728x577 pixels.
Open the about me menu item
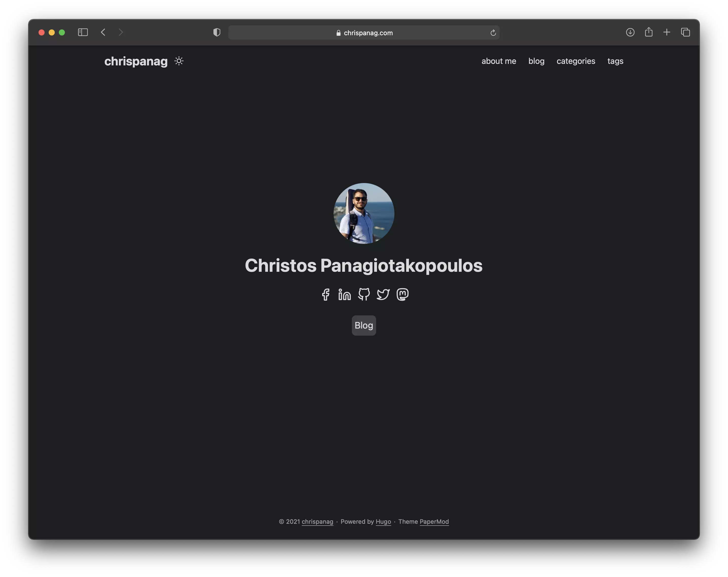coord(498,61)
